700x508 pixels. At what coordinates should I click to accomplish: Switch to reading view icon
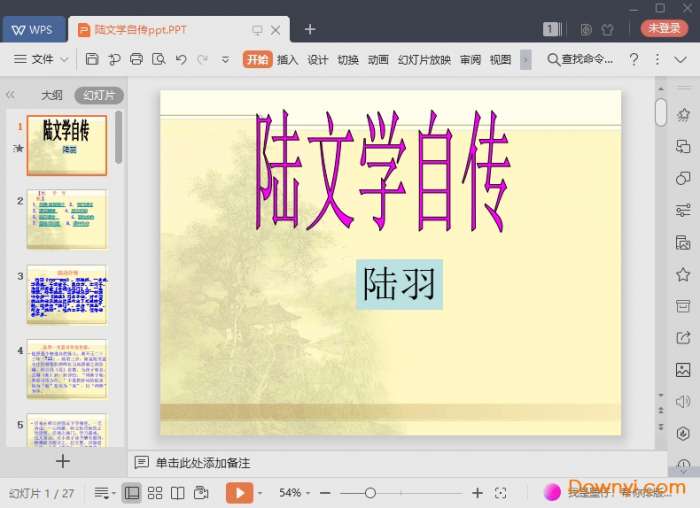[178, 493]
